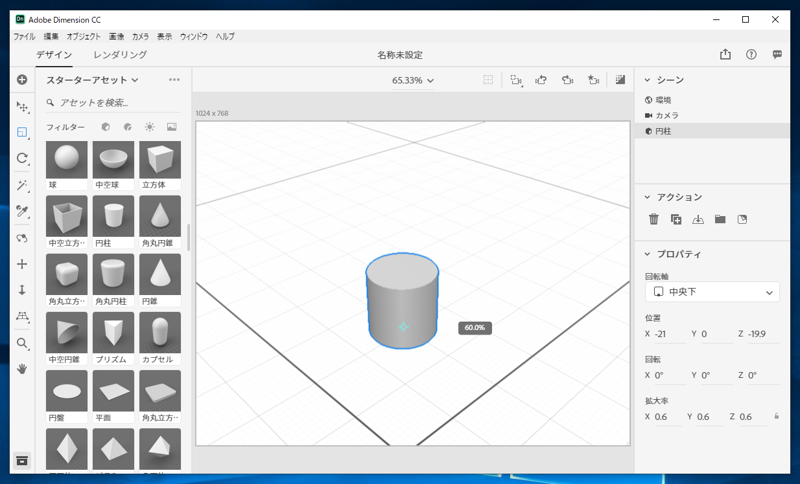Select the Zoom magnifier tool
800x484 pixels.
tap(22, 343)
